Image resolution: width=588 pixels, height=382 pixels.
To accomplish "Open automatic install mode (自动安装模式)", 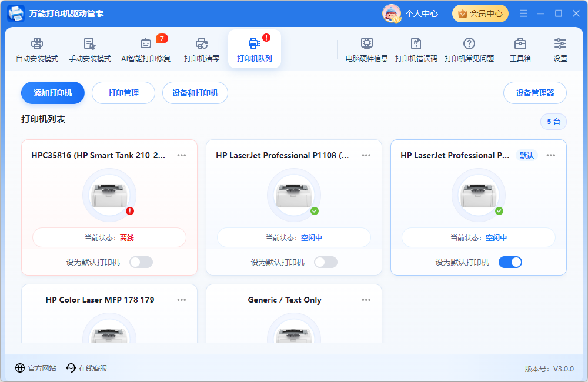I will [x=37, y=50].
